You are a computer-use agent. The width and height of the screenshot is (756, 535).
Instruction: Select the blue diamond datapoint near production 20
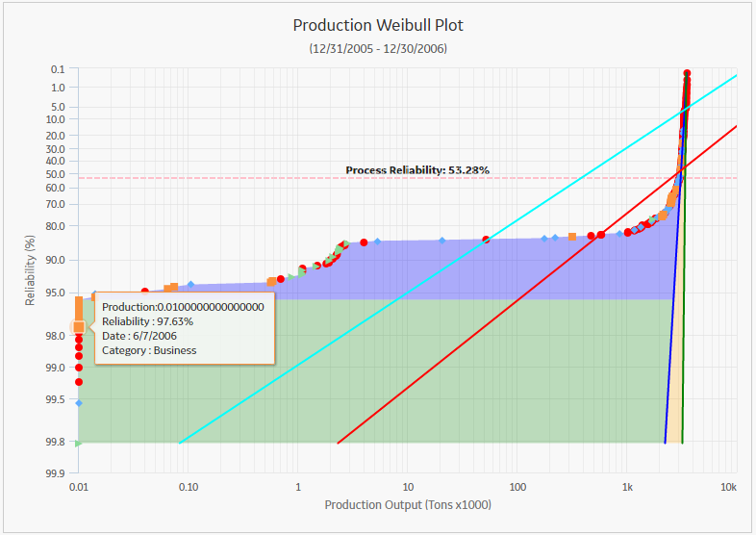coord(442,241)
